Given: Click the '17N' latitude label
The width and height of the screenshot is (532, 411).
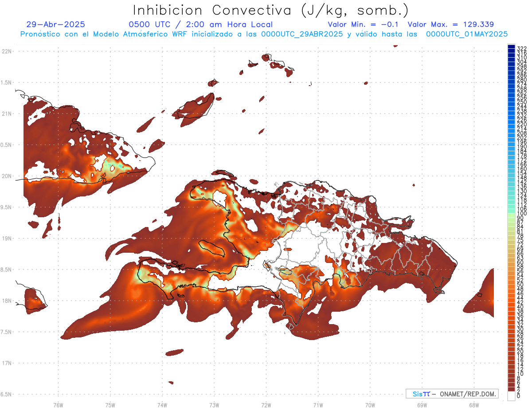Looking at the screenshot, I should click(x=7, y=363).
